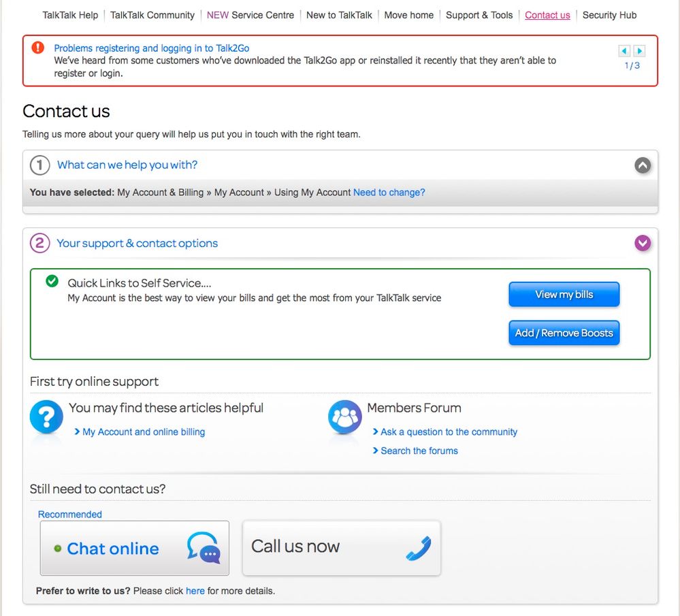680x616 pixels.
Task: Click 'What can we help you with?' heading
Action: click(x=127, y=165)
